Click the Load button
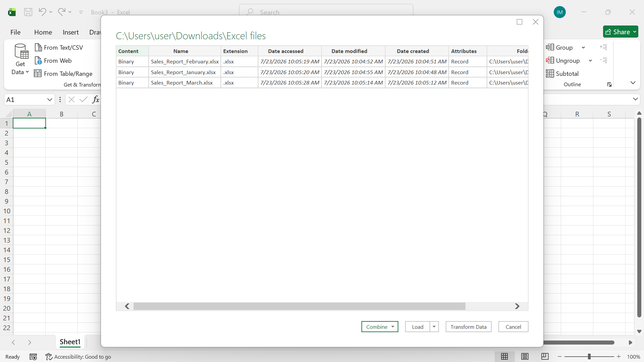The width and height of the screenshot is (644, 362). [x=417, y=327]
